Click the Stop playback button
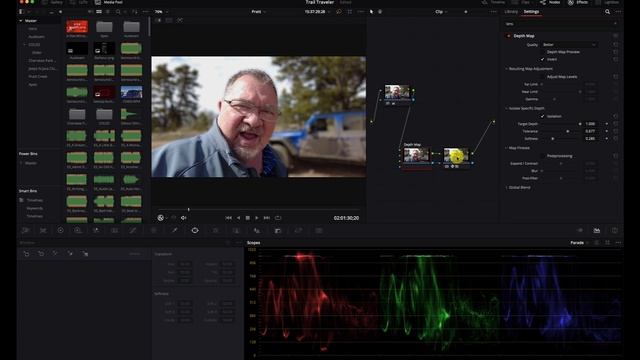Screen dimensions: 640x360 pos(247,218)
